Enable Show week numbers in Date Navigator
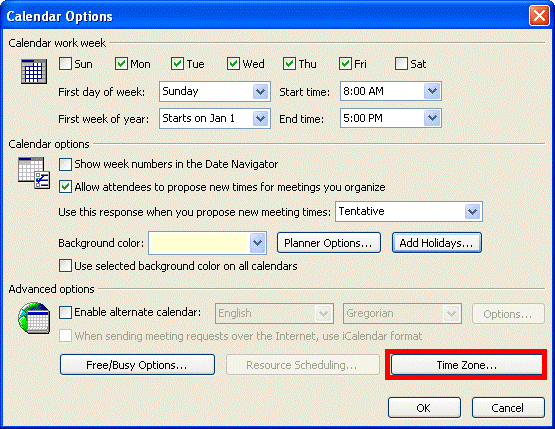Screen dimensions: 555x429 pyautogui.click(x=65, y=164)
